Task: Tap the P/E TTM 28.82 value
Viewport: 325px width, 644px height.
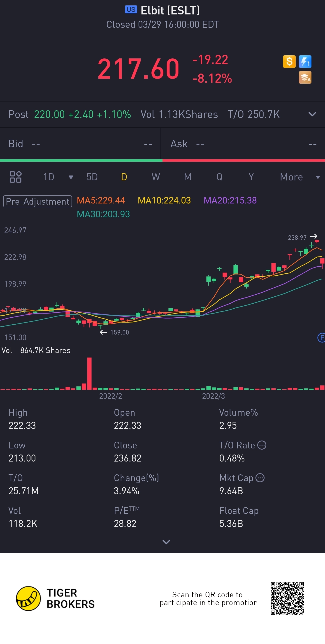Action: (x=125, y=524)
